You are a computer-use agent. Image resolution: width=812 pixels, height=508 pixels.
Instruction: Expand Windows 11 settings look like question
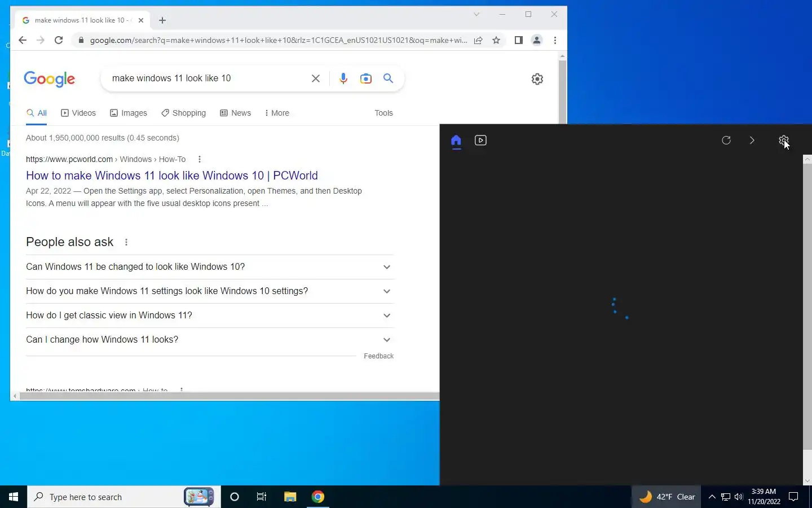pos(210,291)
